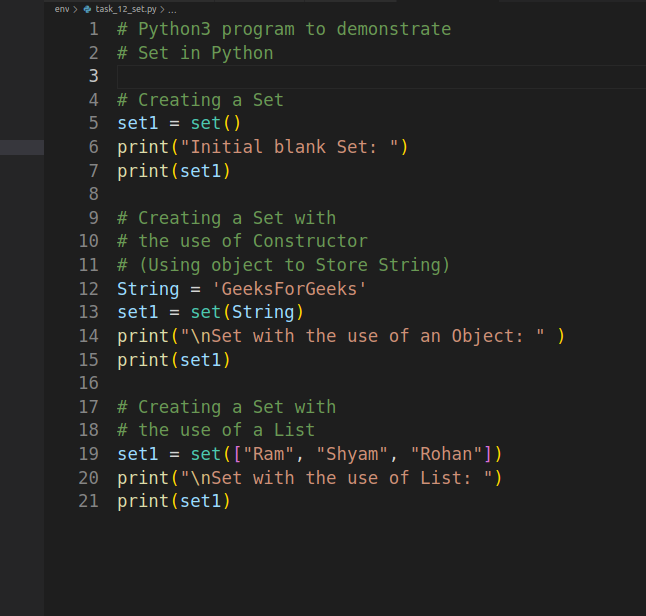Expand chevron after env breadcrumb
This screenshot has height=616, width=646.
pos(75,9)
